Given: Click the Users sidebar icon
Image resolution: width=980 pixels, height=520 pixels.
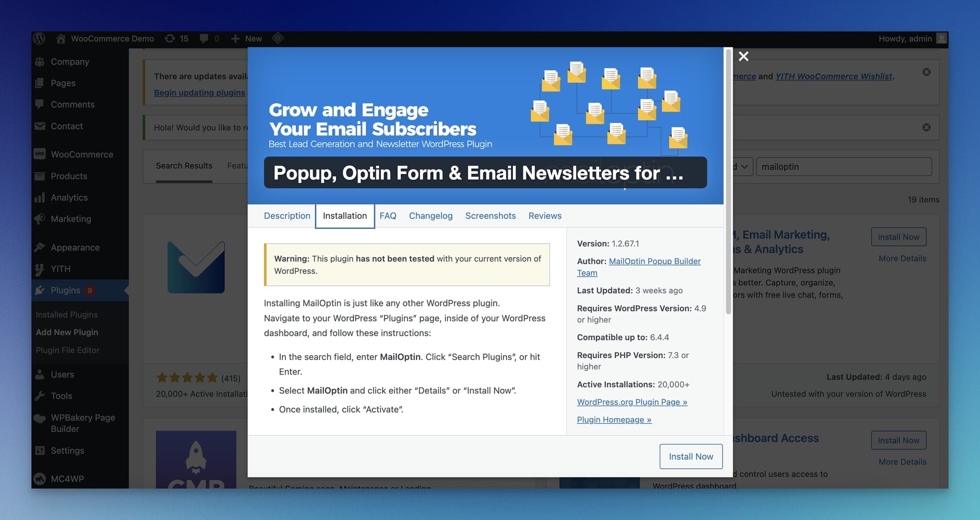Looking at the screenshot, I should [40, 374].
